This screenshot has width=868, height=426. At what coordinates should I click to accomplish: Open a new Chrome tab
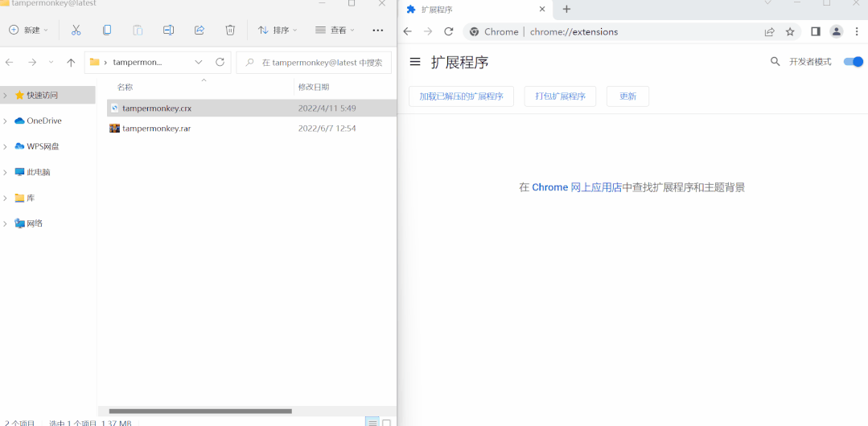[x=566, y=10]
